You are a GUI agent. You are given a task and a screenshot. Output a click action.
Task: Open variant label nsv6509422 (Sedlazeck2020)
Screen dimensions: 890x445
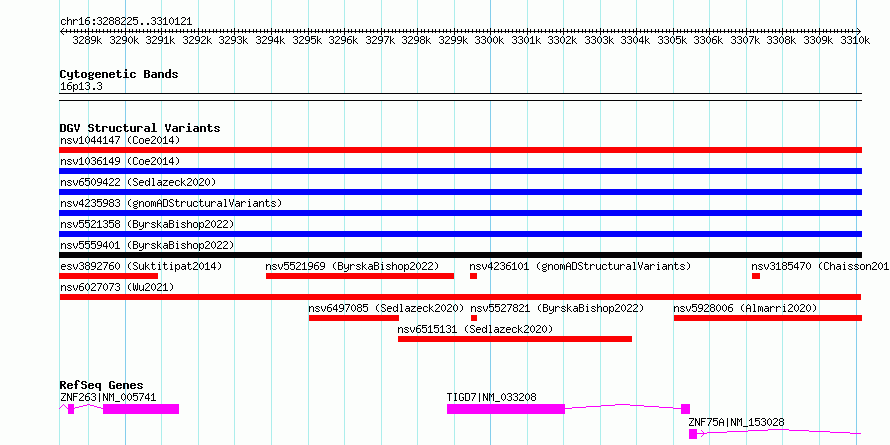(x=138, y=182)
